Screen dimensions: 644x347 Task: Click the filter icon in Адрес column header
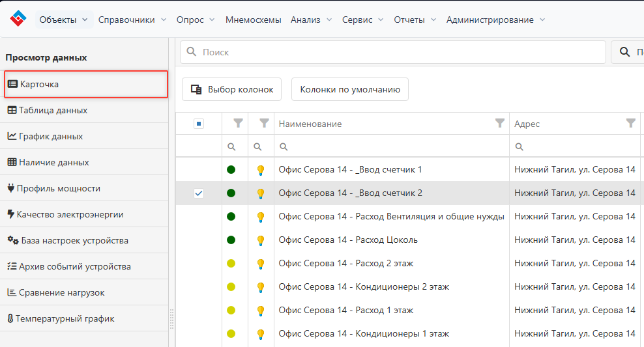click(630, 123)
